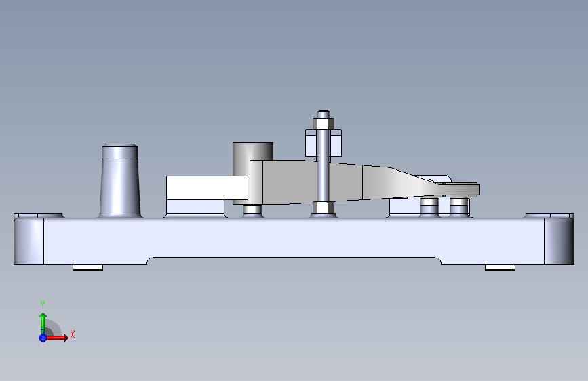Click the blue Z axis origin dot
This screenshot has height=381, width=588.
[43, 338]
